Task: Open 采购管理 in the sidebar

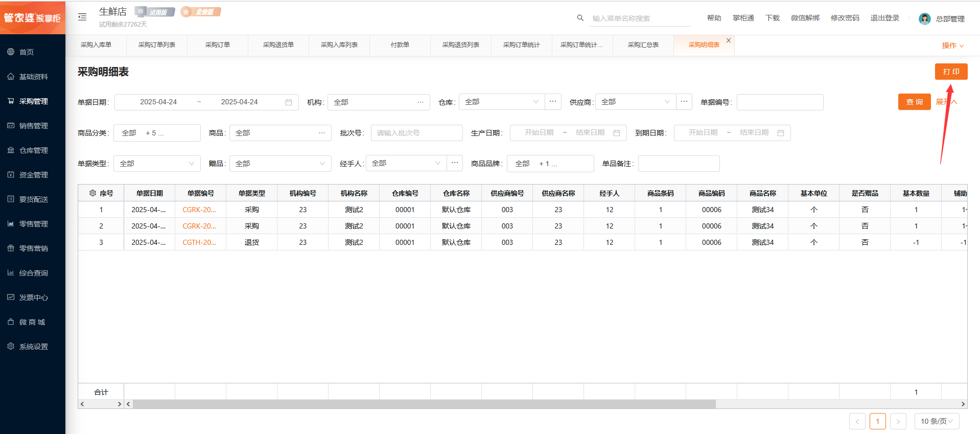Action: coord(33,101)
